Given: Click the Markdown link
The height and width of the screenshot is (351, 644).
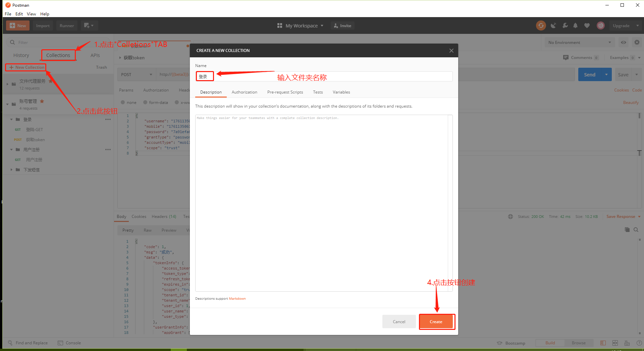Looking at the screenshot, I should click(x=237, y=298).
